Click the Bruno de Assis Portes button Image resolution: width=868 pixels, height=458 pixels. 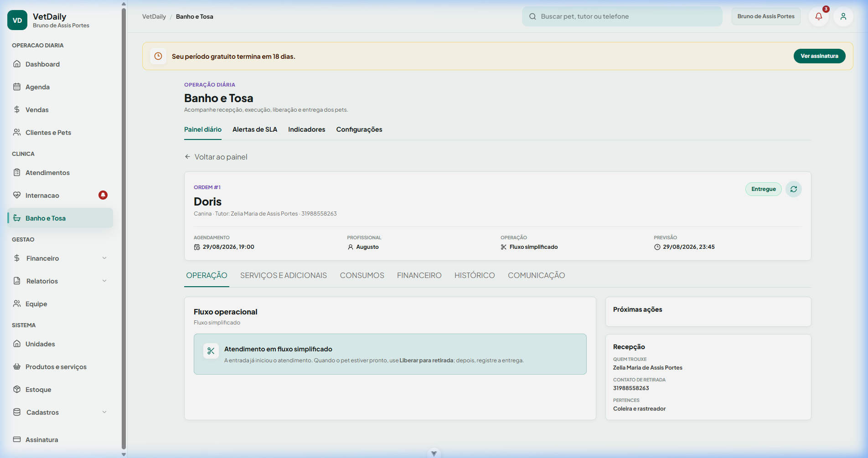pyautogui.click(x=766, y=16)
